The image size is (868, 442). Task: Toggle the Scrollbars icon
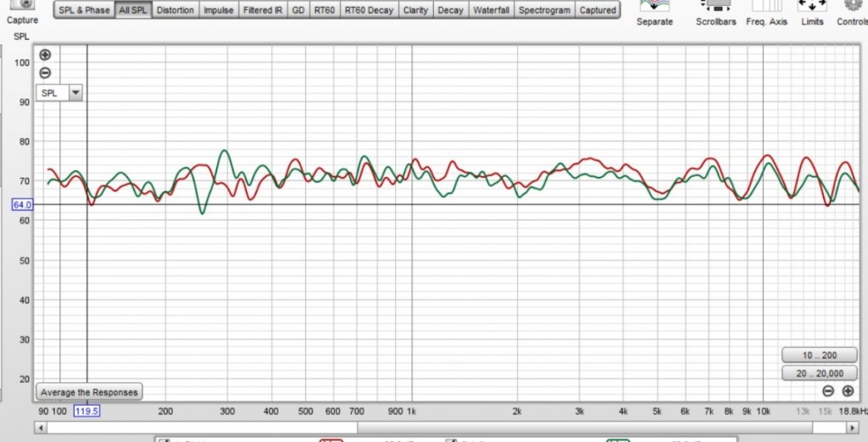tap(715, 6)
